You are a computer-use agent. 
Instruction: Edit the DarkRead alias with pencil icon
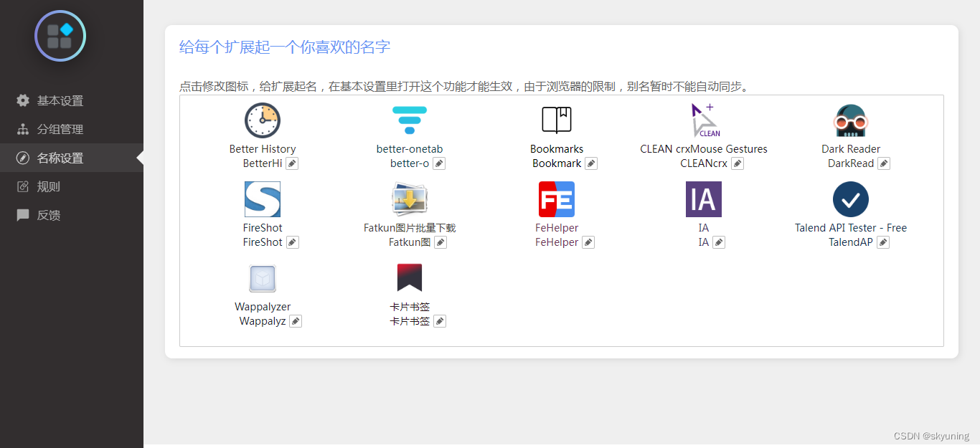pyautogui.click(x=884, y=163)
